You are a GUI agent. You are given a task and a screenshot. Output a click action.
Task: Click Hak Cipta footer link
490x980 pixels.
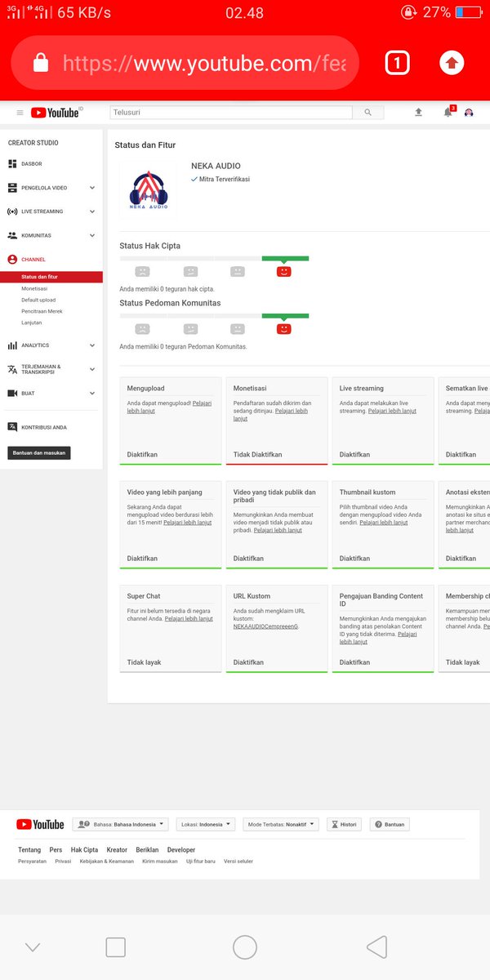pos(84,850)
